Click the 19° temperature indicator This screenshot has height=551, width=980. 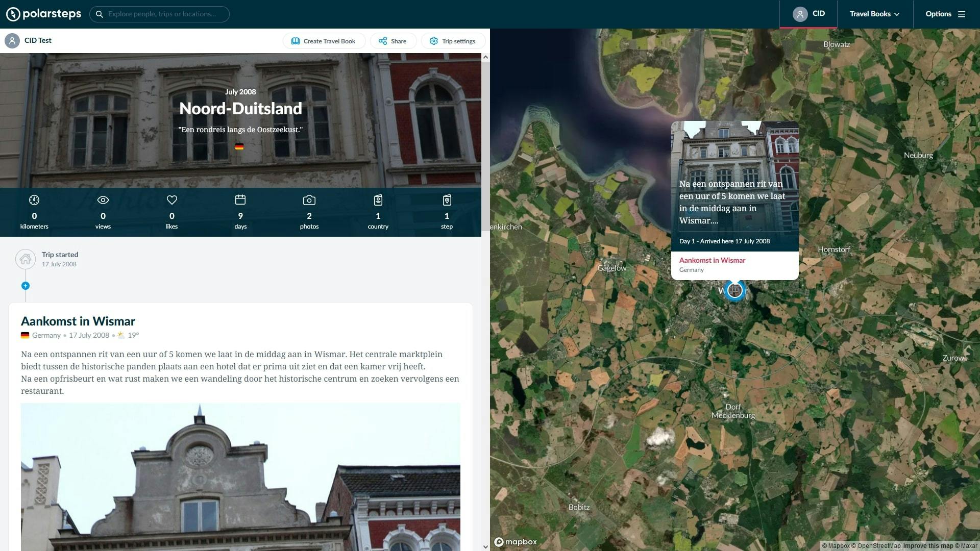point(129,335)
